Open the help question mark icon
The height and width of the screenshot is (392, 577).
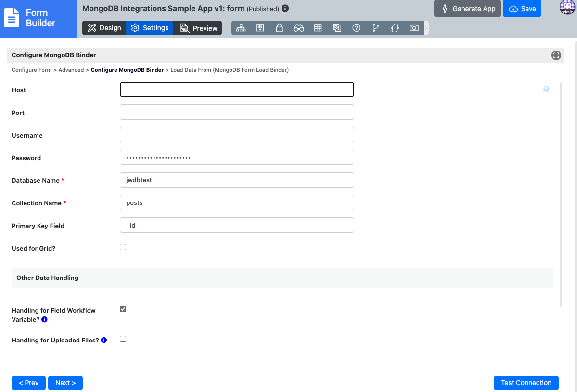(x=356, y=28)
